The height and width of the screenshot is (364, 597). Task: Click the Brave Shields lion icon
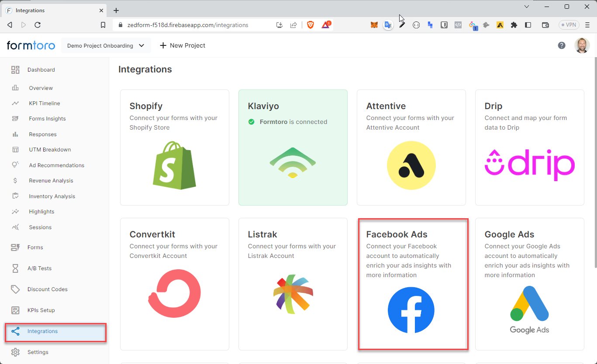[311, 25]
